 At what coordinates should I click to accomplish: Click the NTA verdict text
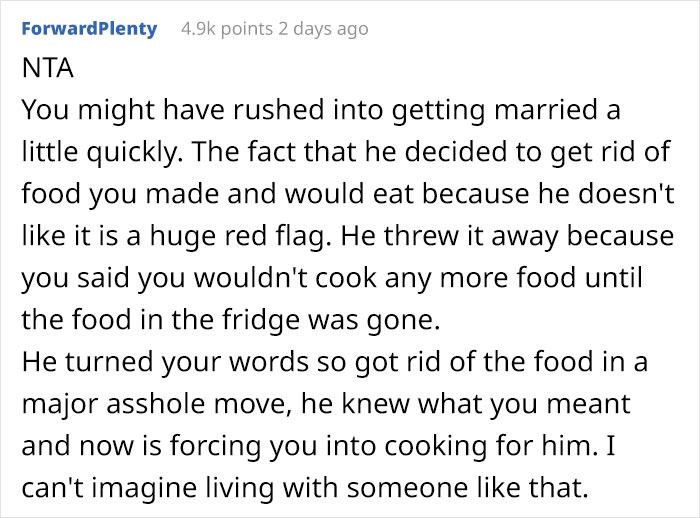[42, 71]
